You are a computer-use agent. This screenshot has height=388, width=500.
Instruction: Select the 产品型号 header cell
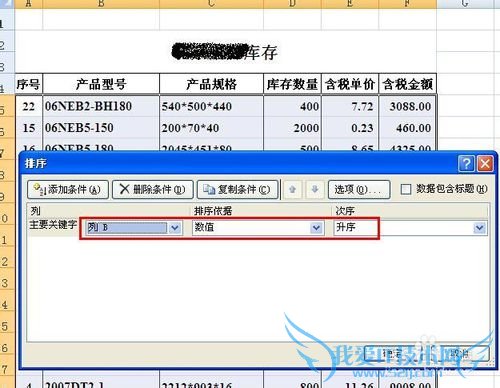point(101,84)
